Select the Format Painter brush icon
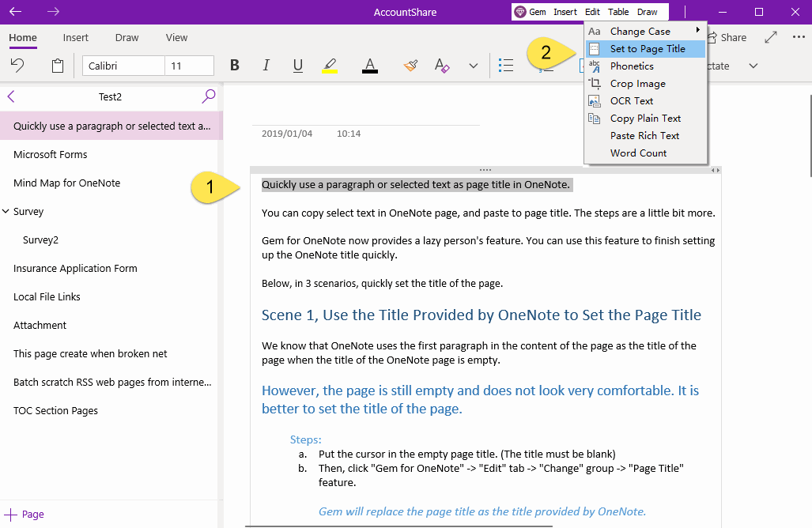 tap(410, 66)
